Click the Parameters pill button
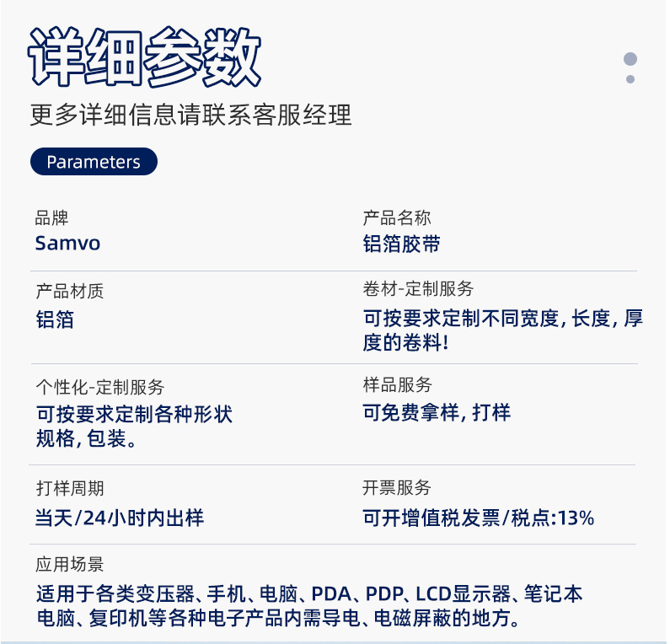Screen dimensions: 670x644 [94, 162]
